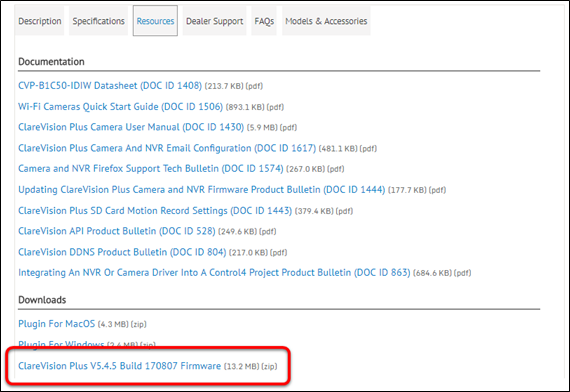
Task: Download ClareVision Plus V5.4.5 Build 170807 Firmware
Action: point(119,366)
